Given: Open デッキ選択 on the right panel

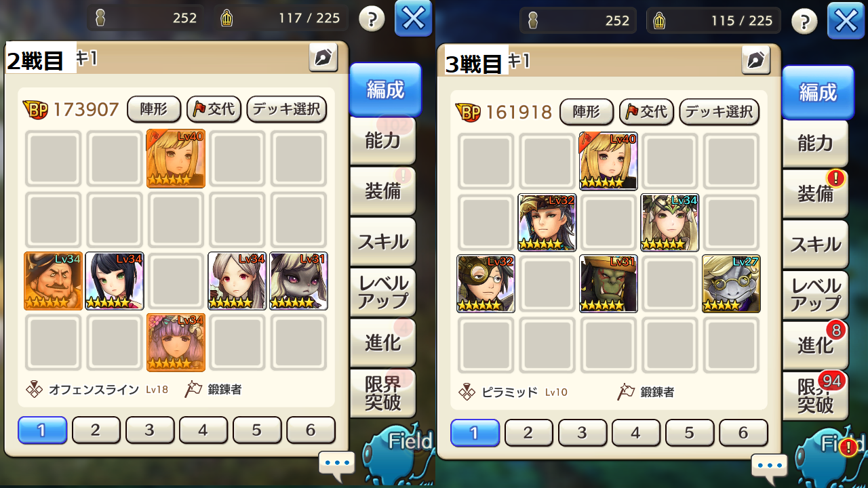Looking at the screenshot, I should pyautogui.click(x=719, y=112).
